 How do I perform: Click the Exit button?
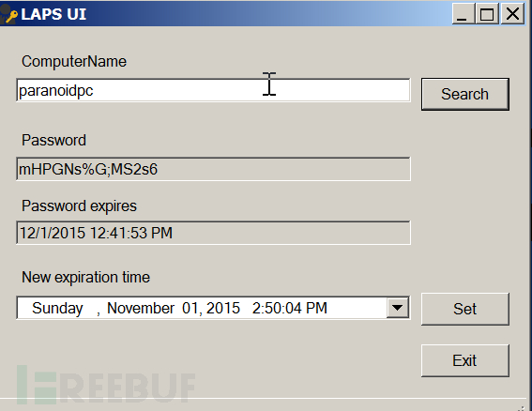click(x=464, y=360)
